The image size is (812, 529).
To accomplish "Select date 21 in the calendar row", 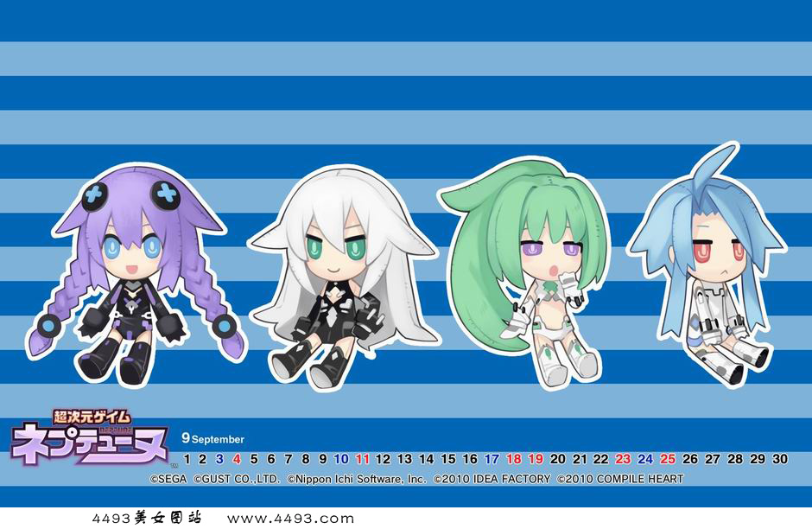I will [580, 459].
